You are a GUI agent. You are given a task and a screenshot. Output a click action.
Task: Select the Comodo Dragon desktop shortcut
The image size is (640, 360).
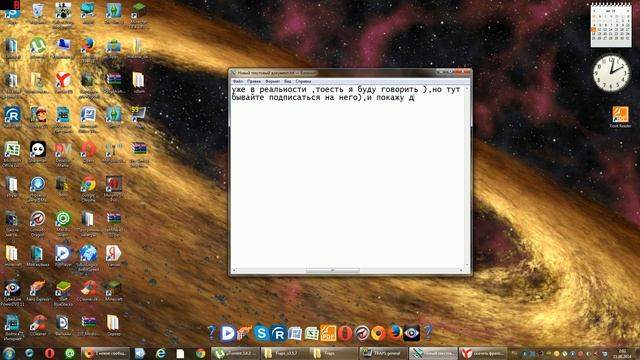click(x=38, y=224)
